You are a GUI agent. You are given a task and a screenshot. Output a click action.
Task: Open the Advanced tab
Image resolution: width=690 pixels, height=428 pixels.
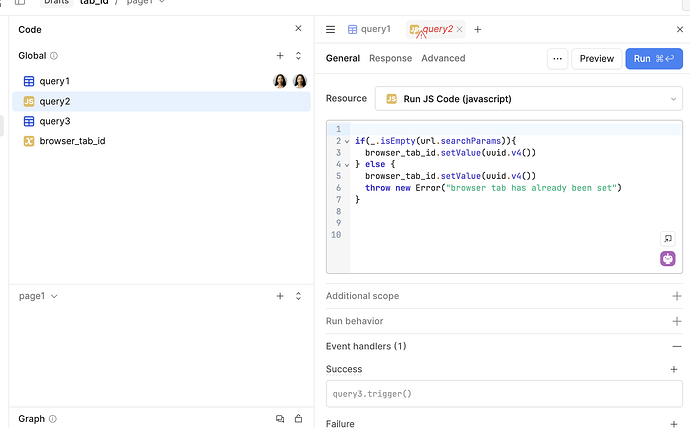(x=443, y=58)
